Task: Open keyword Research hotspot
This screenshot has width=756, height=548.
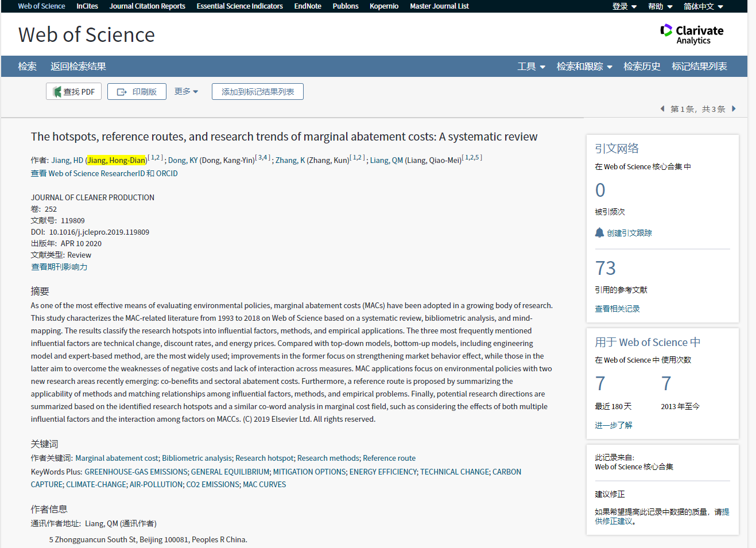Action: (x=265, y=458)
